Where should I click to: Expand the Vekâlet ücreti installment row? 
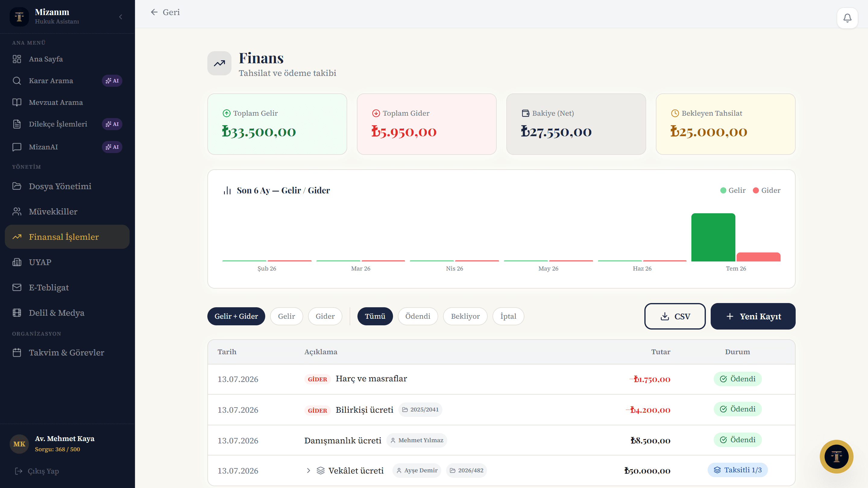(308, 471)
